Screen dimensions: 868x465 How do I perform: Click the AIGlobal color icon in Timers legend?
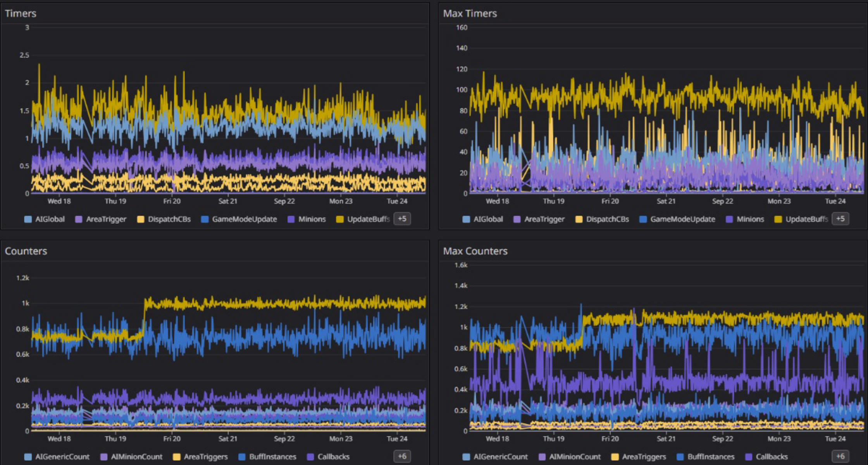pyautogui.click(x=28, y=219)
